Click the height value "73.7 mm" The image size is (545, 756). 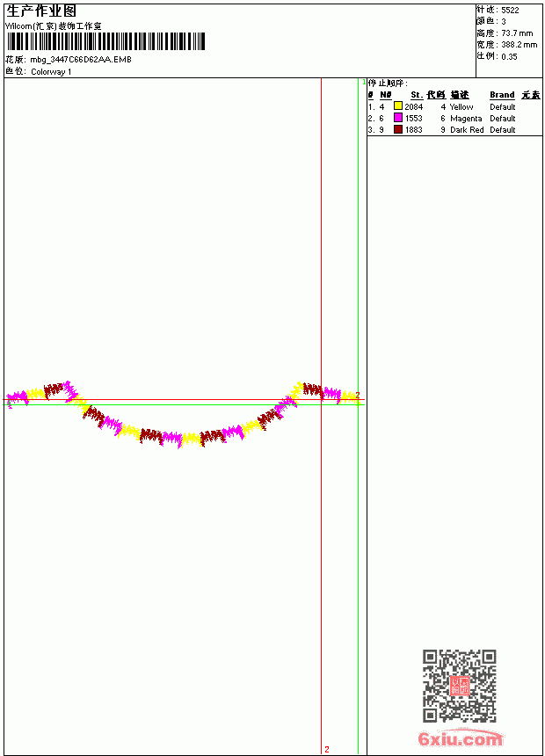(x=517, y=33)
